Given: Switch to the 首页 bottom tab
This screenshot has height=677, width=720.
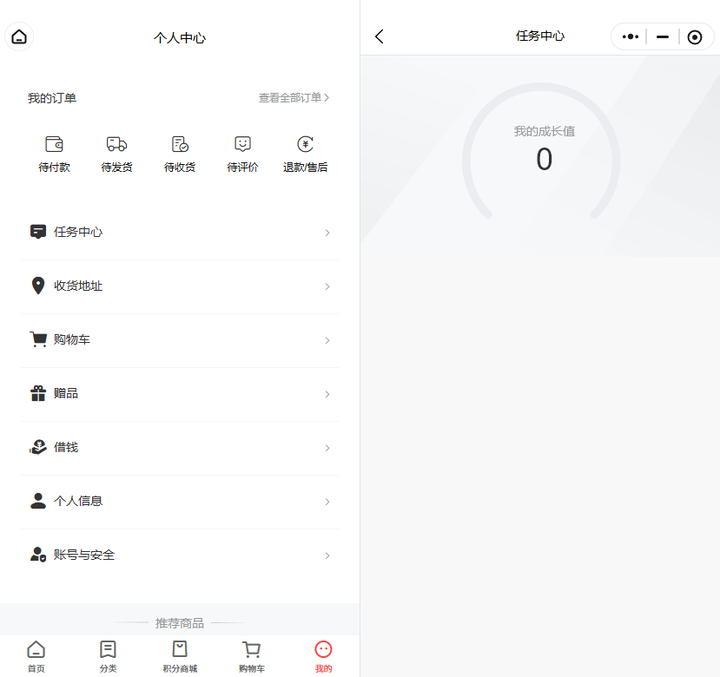Looking at the screenshot, I should point(36,656).
